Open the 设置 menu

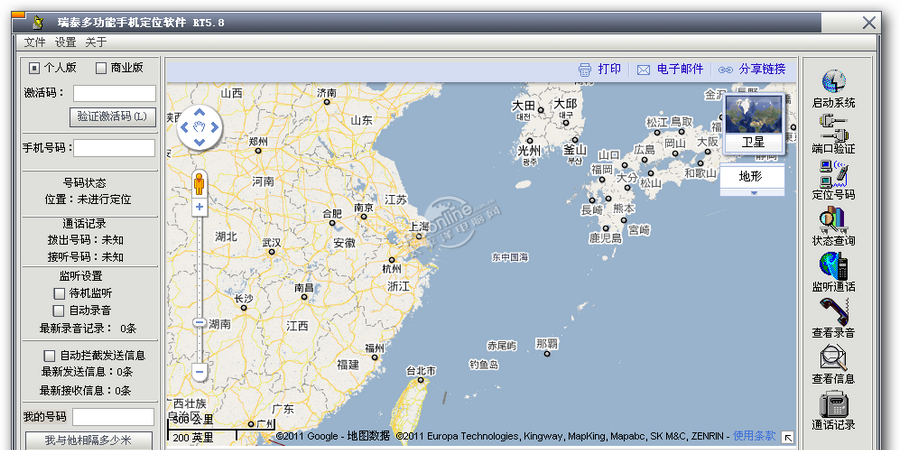(x=65, y=42)
